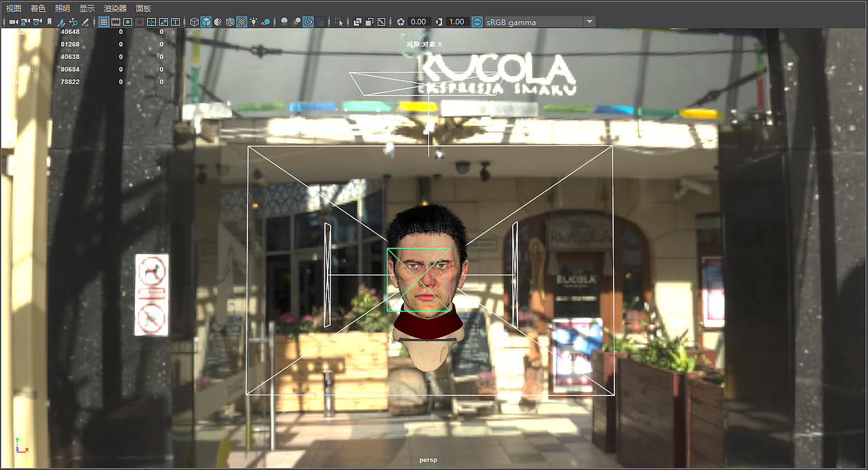Toggle the Motion Blur icon
Image resolution: width=868 pixels, height=470 pixels.
(297, 22)
